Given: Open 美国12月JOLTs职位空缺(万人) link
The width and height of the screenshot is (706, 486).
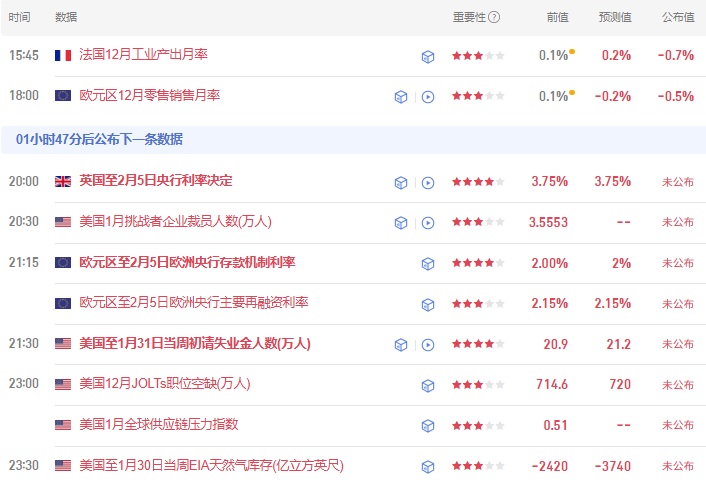Looking at the screenshot, I should (165, 384).
